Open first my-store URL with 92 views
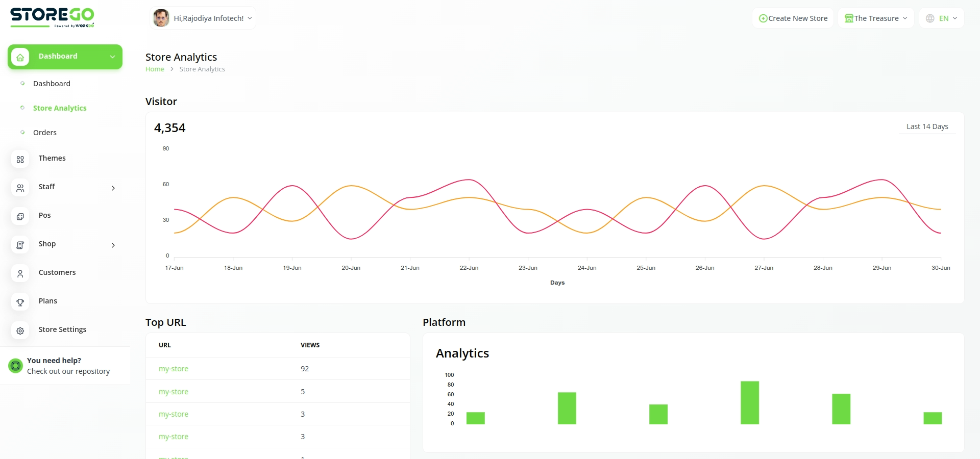 pos(174,369)
